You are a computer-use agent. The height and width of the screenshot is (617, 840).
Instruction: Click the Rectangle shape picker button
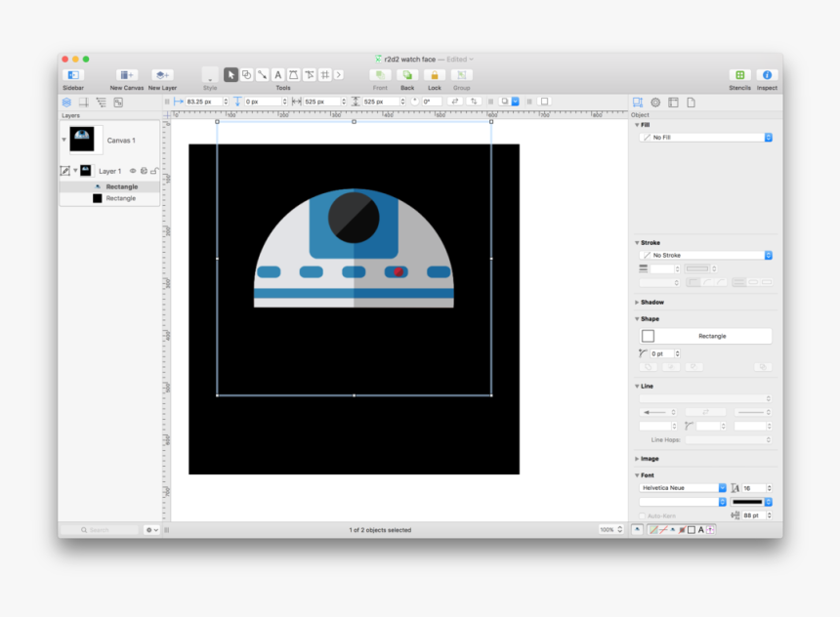pos(705,336)
